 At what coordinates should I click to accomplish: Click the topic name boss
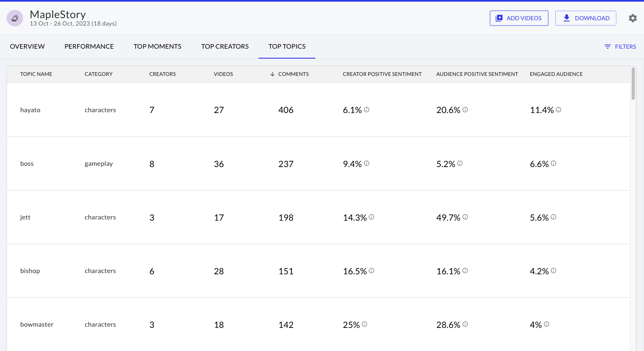(x=27, y=164)
